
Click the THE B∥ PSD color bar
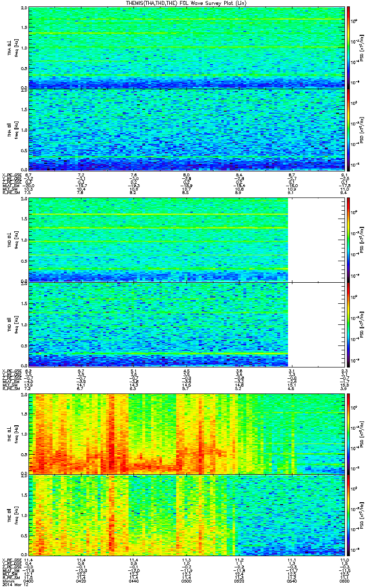click(x=348, y=515)
